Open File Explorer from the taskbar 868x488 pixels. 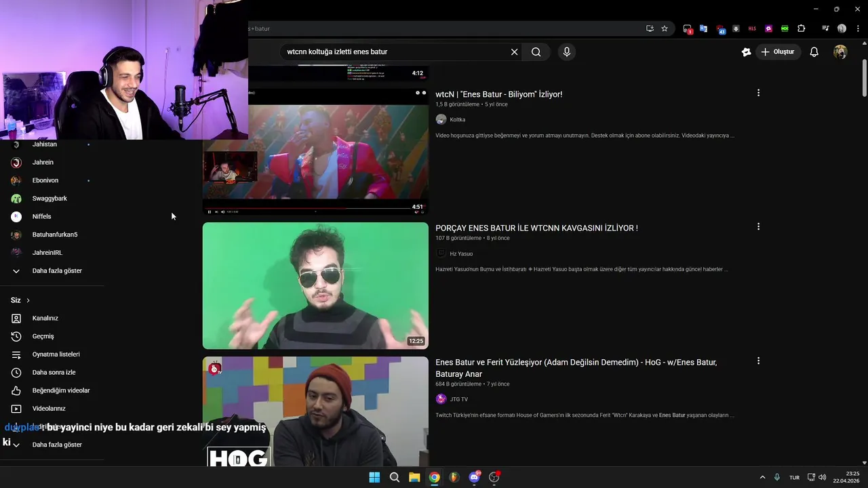coord(414,477)
